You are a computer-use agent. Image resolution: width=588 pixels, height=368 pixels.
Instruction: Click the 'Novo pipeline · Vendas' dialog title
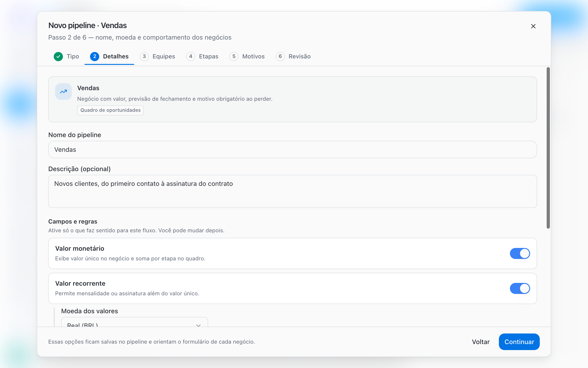click(88, 25)
